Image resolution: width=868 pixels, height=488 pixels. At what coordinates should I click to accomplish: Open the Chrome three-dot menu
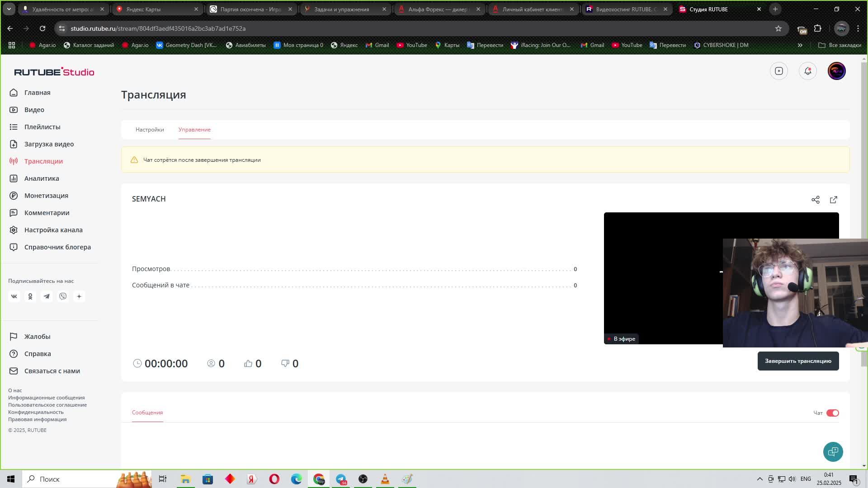click(858, 28)
